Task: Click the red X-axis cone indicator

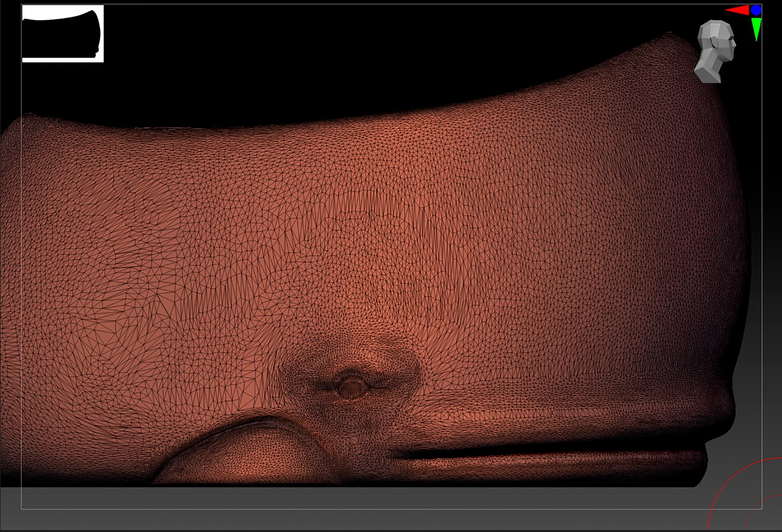Action: point(737,10)
